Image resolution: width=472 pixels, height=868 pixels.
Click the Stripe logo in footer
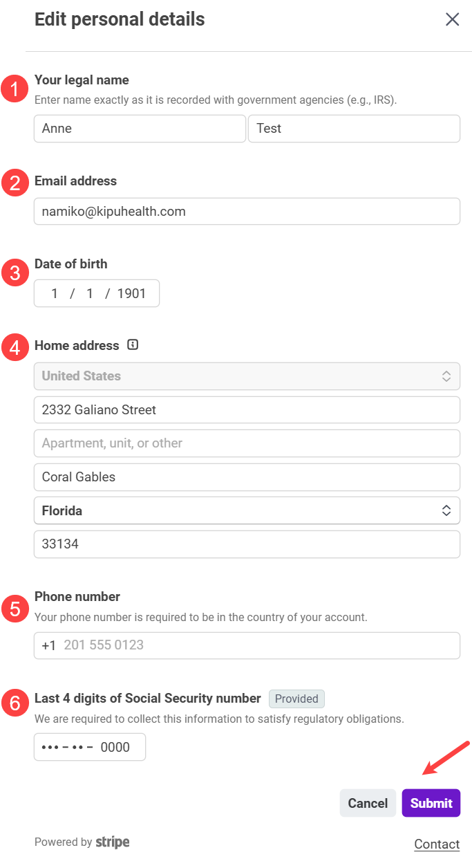(x=113, y=842)
